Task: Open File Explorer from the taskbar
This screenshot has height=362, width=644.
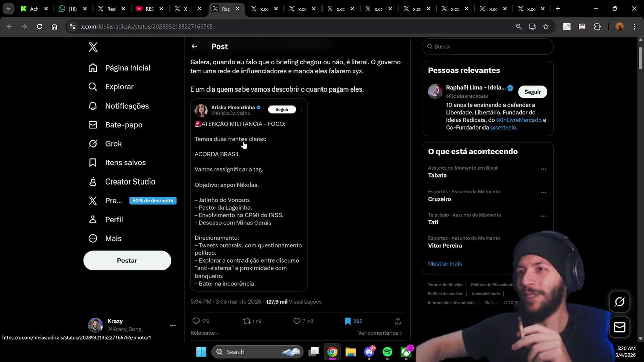Action: tap(351, 352)
